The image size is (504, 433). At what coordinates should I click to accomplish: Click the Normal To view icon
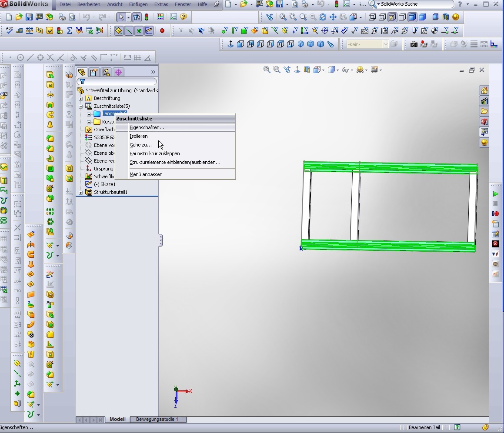tap(230, 44)
